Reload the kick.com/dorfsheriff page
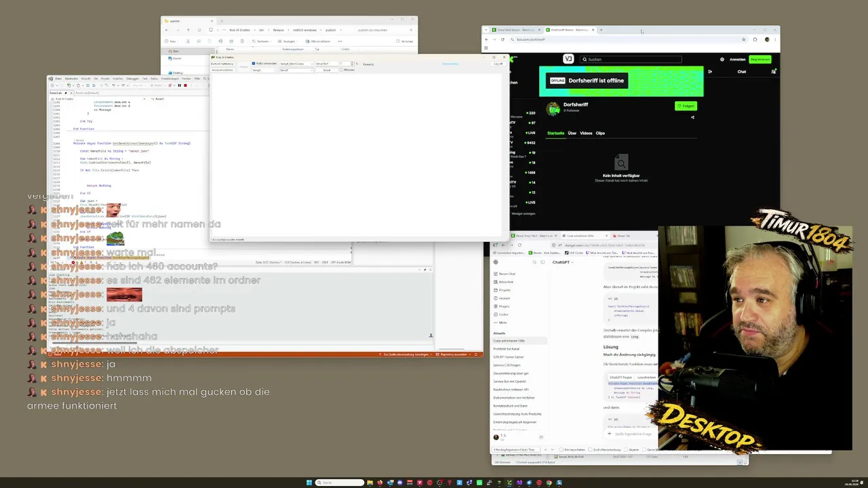This screenshot has width=868, height=488. tap(502, 39)
